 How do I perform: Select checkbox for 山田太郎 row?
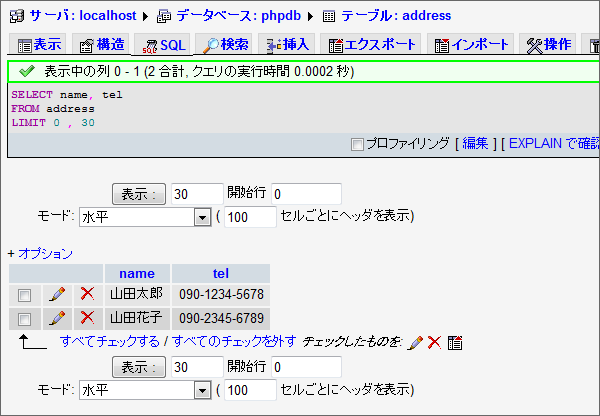(x=24, y=295)
